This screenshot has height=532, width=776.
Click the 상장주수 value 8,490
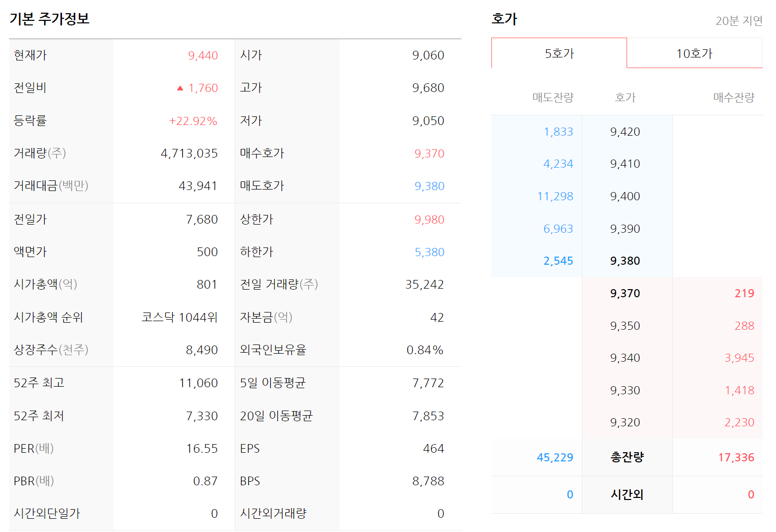[202, 350]
